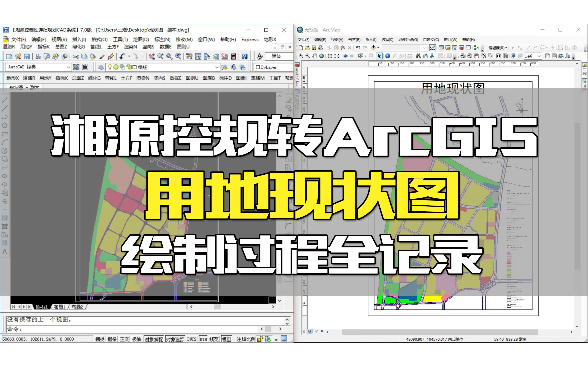Click ArcMap Zoom In magnifier tool
The width and height of the screenshot is (588, 367).
pyautogui.click(x=301, y=56)
